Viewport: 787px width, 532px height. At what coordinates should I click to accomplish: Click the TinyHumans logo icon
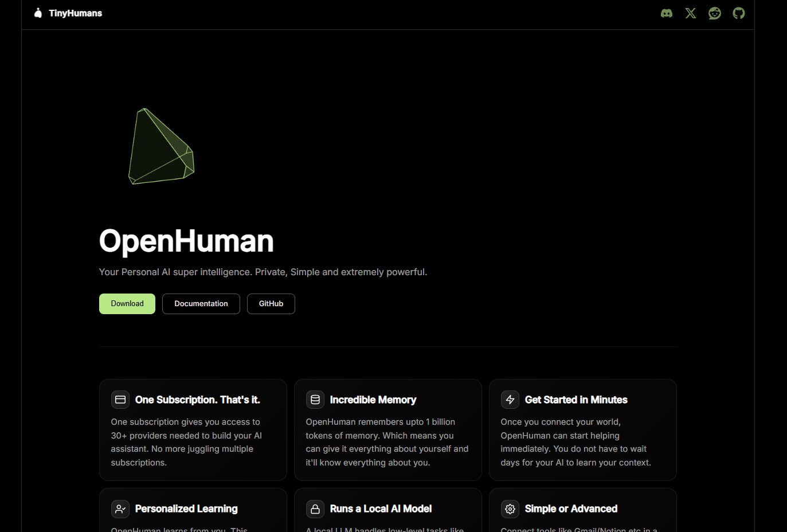38,13
